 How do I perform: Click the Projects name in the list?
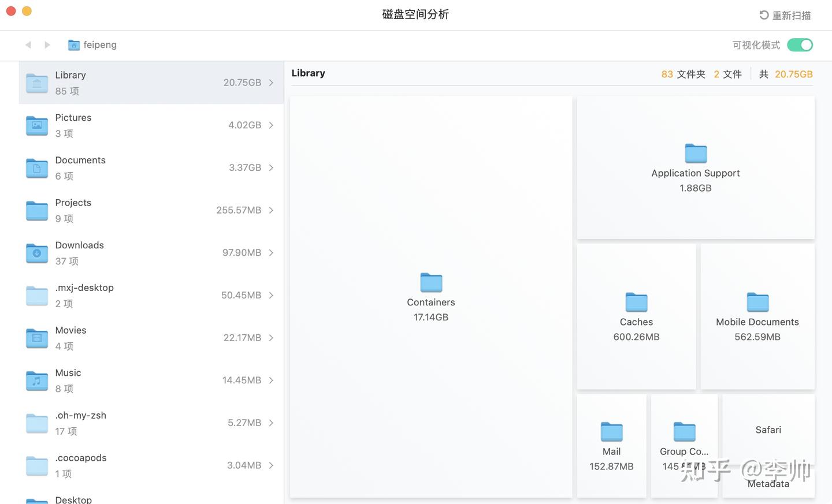coord(73,203)
